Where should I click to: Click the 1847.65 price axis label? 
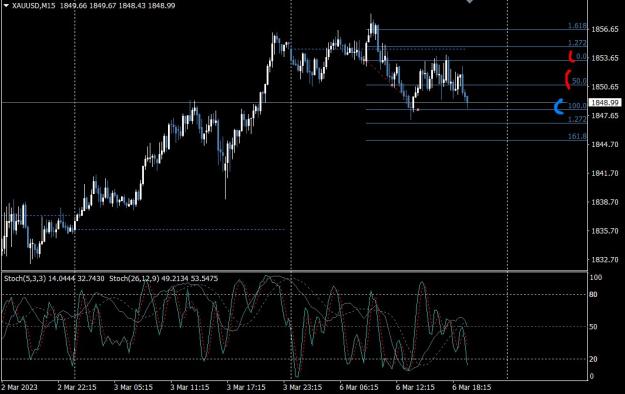605,116
